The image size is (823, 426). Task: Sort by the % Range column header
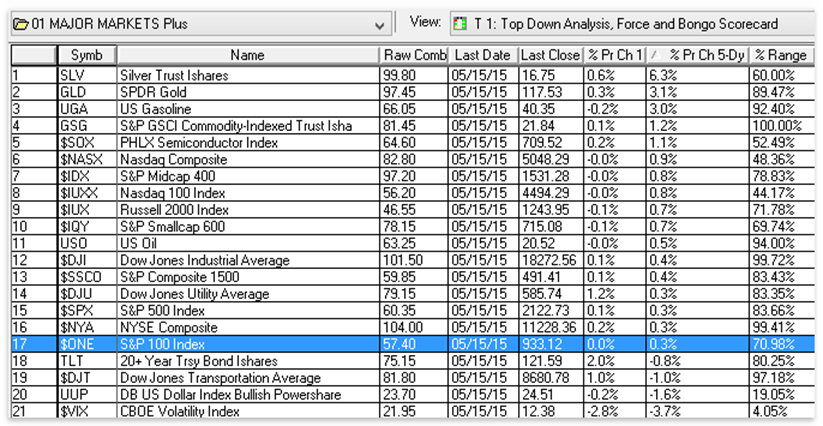coord(782,55)
